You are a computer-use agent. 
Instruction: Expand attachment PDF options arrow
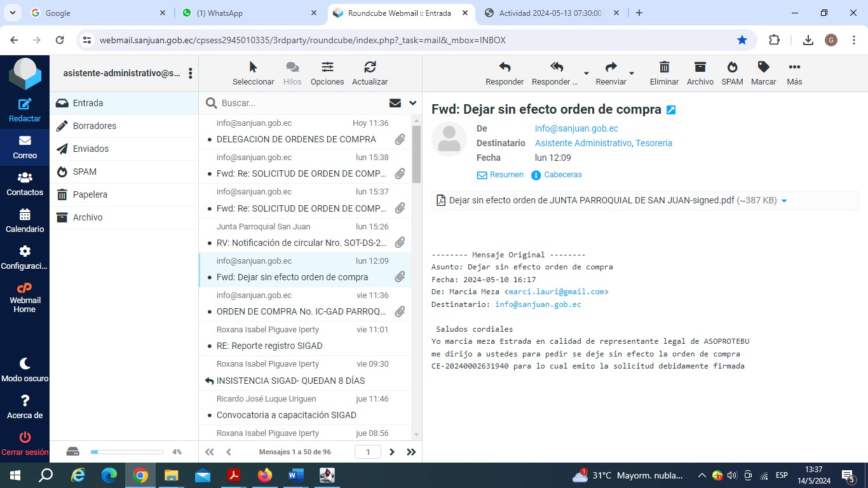tap(784, 201)
